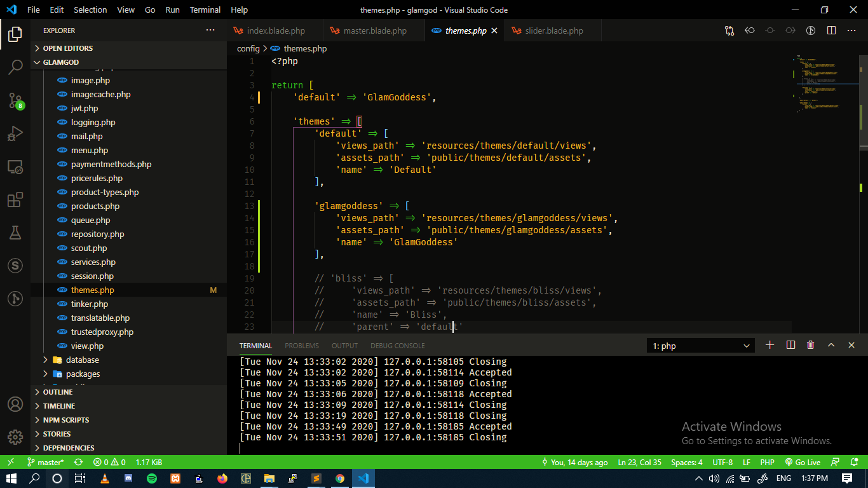Viewport: 868px width, 488px height.
Task: Open the Test beaker view
Action: 15,233
